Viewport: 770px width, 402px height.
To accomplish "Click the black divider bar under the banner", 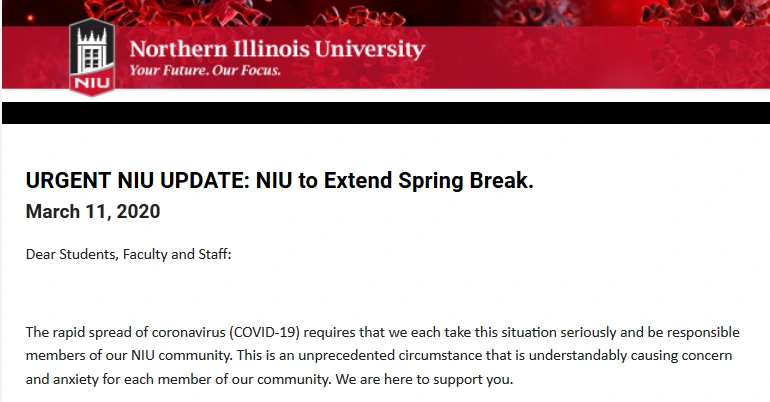I will click(386, 113).
